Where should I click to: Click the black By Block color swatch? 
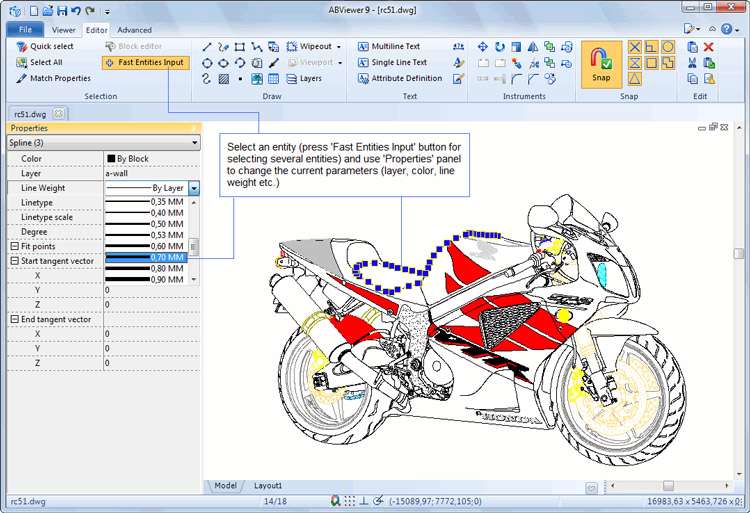tap(111, 159)
